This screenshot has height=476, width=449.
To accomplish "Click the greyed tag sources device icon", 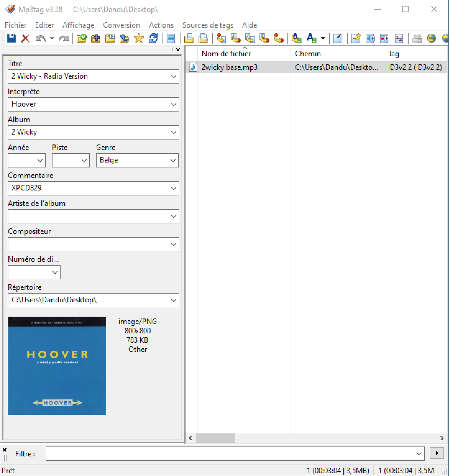I will 417,38.
